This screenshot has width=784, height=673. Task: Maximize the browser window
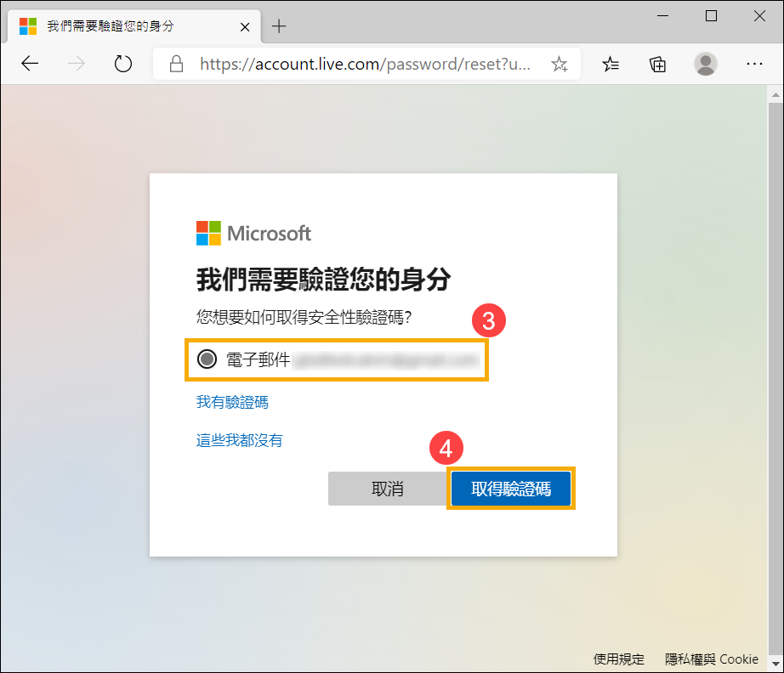tap(711, 16)
